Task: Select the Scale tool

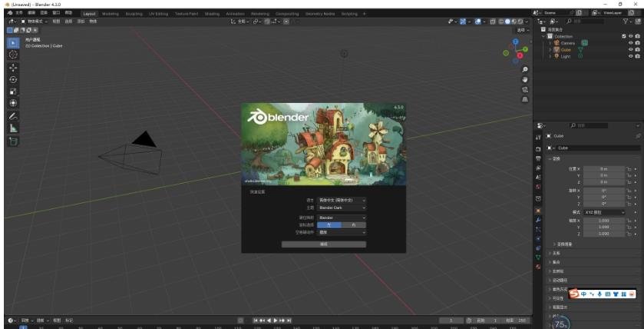Action: click(13, 91)
